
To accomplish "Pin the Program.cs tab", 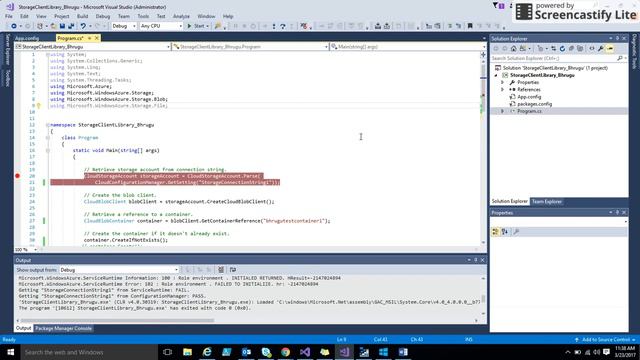I will [89, 38].
